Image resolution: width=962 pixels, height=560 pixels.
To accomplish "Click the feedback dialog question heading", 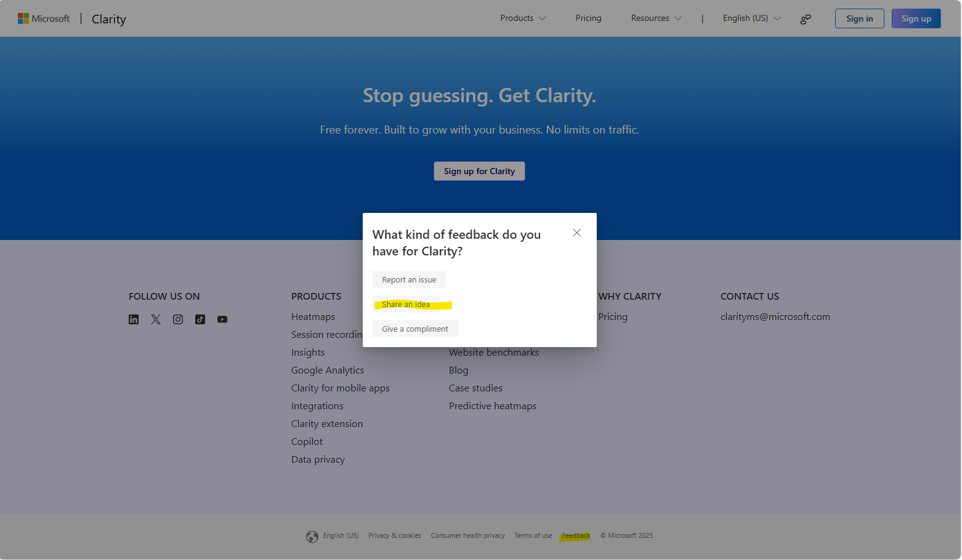I will (456, 243).
